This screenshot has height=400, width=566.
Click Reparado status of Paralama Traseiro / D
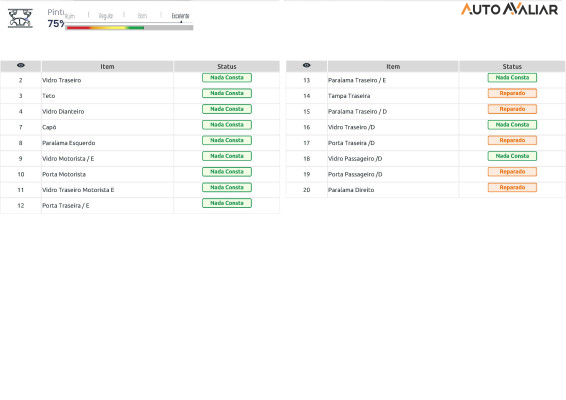click(x=512, y=109)
